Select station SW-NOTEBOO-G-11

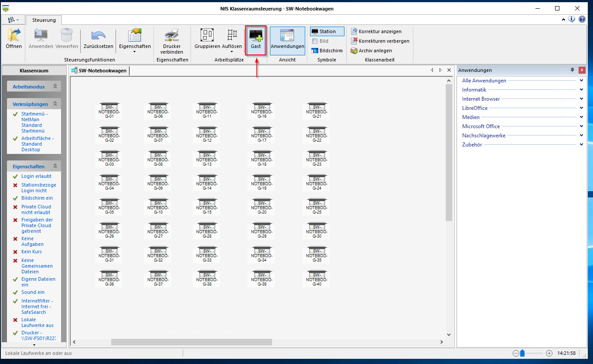tap(207, 111)
